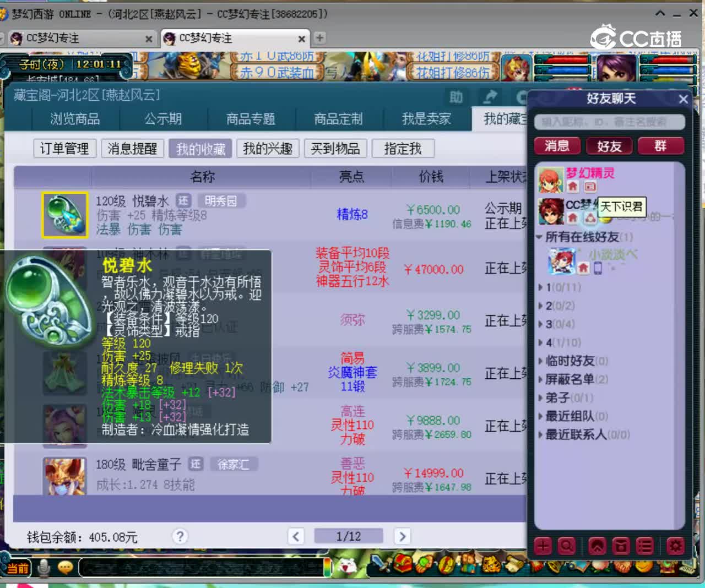Select the 我的收藏 sub-tab
This screenshot has height=588, width=705.
200,149
